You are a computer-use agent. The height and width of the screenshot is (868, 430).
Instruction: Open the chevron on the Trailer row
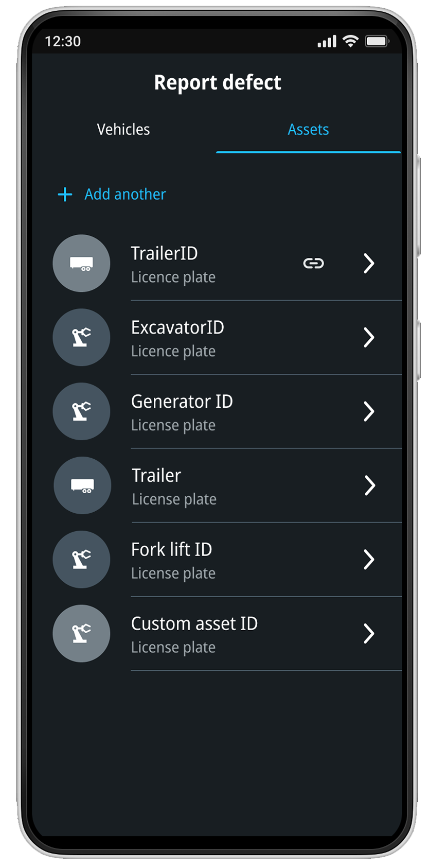(370, 485)
